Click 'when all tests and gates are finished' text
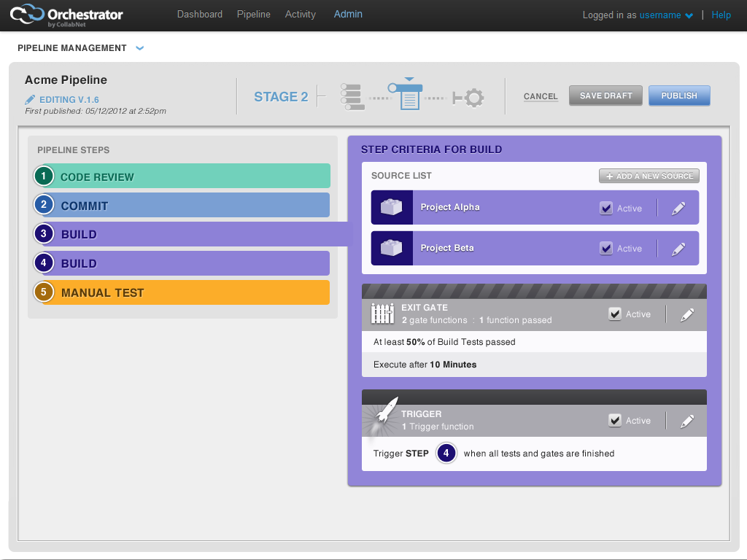747x560 pixels. [539, 454]
